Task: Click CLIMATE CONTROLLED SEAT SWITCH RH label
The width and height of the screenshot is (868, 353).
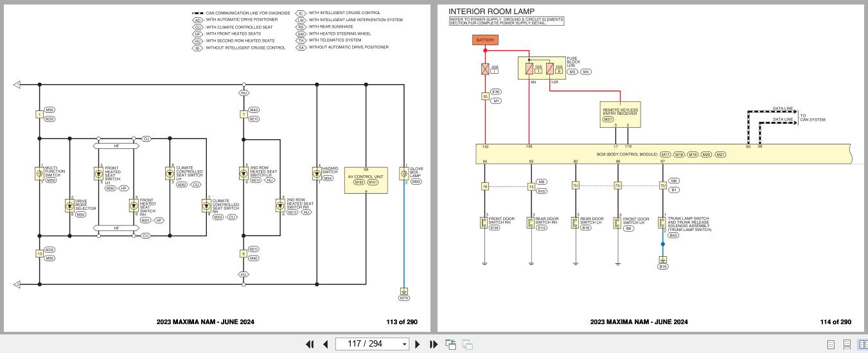Action: tap(226, 205)
